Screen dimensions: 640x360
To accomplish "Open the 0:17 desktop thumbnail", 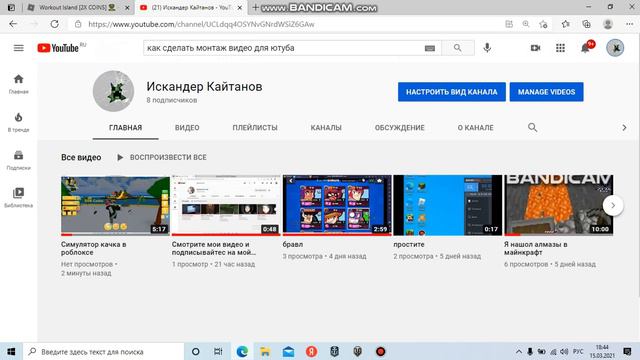I will click(448, 205).
